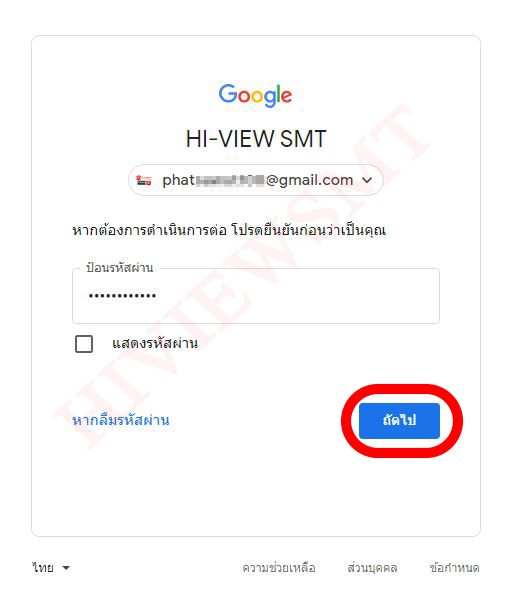Click the masked password dots
Screen dimensions: 511x589
[x=122, y=296]
